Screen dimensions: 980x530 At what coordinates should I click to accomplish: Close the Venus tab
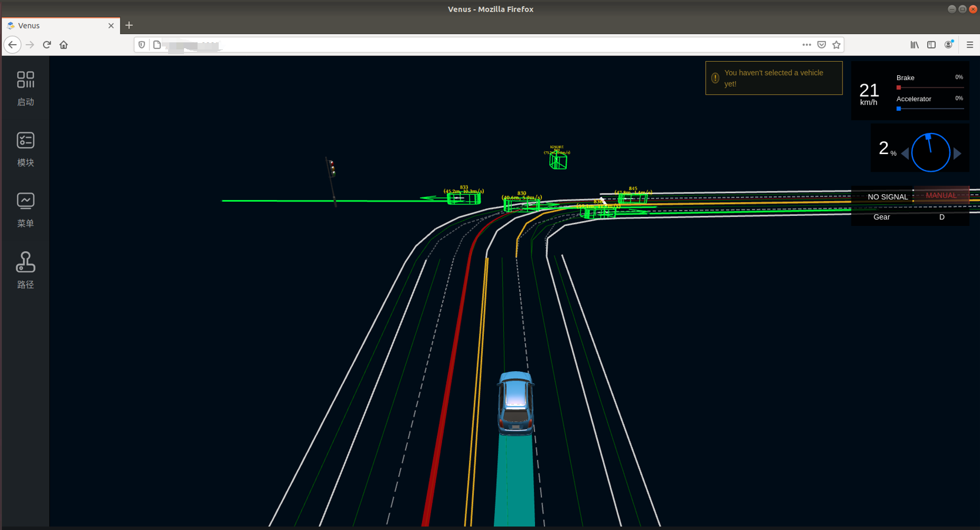tap(111, 26)
